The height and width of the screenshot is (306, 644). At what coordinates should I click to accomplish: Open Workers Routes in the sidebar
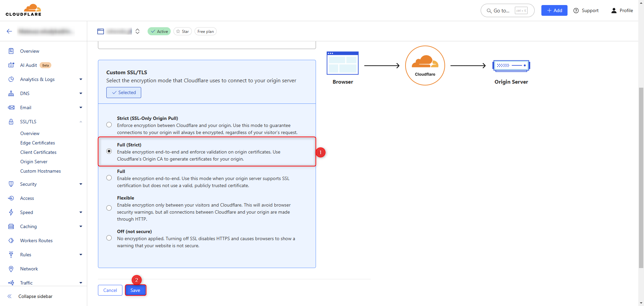36,241
